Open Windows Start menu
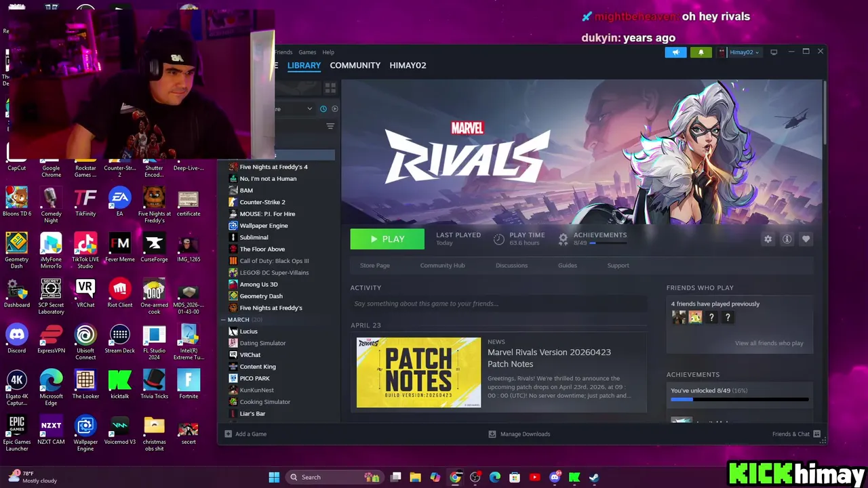 (x=274, y=477)
